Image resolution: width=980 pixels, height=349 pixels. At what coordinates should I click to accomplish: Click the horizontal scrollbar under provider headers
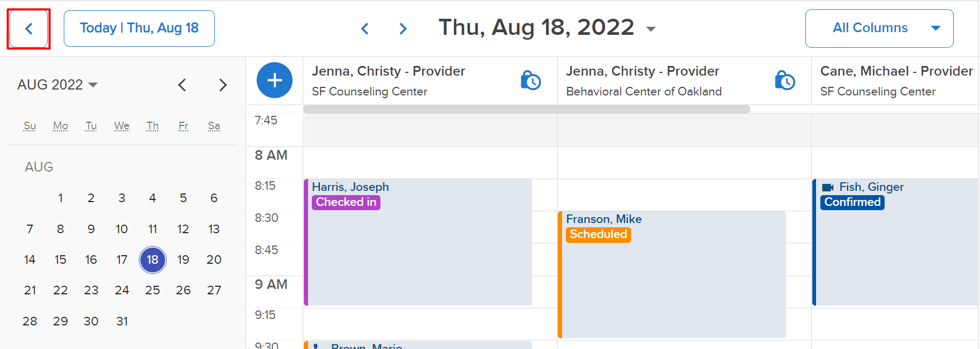(527, 109)
